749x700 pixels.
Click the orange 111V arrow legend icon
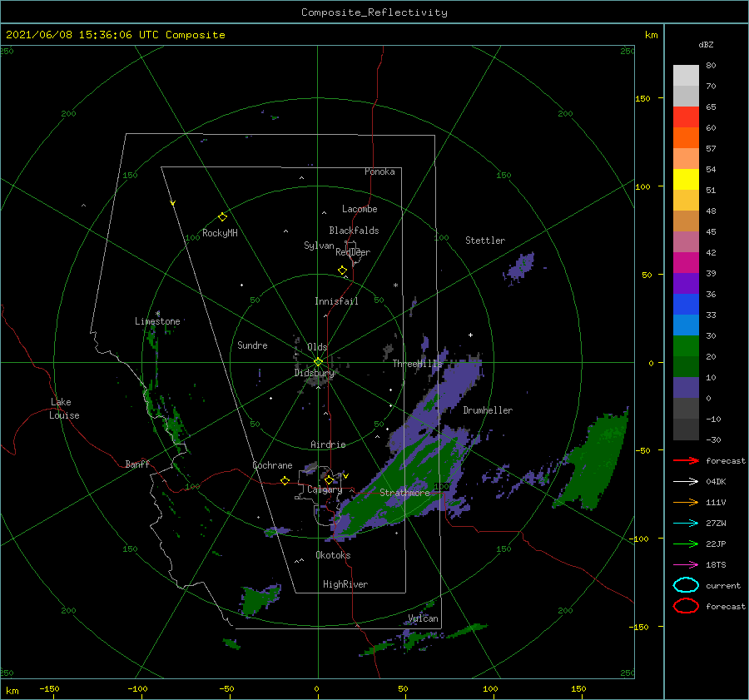point(686,502)
